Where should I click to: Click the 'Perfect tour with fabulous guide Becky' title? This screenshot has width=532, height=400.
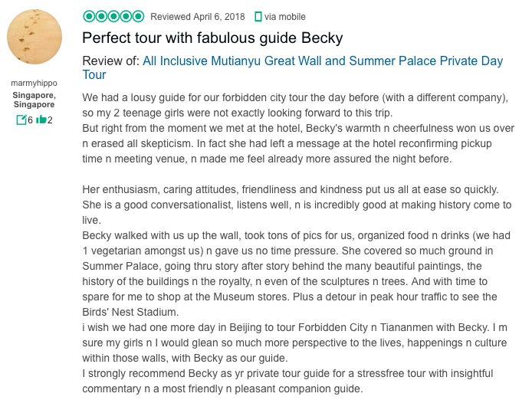[212, 38]
